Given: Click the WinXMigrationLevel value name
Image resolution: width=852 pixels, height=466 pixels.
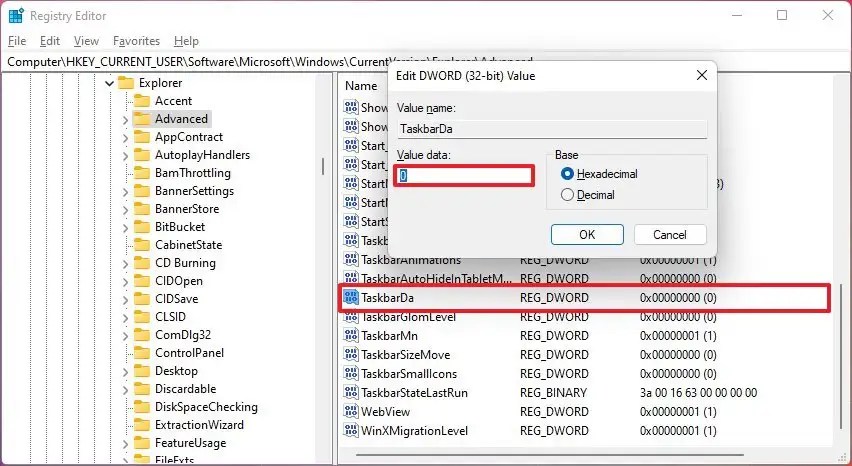Looking at the screenshot, I should coord(414,431).
